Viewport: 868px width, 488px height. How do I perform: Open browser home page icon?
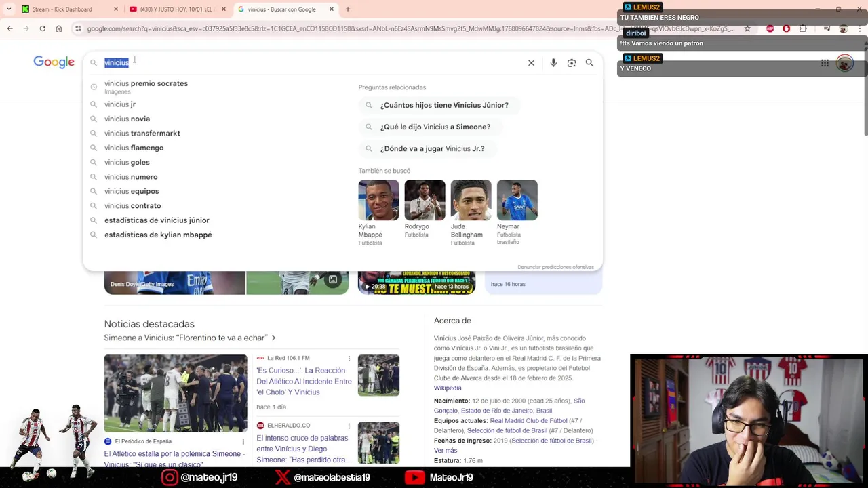(59, 28)
